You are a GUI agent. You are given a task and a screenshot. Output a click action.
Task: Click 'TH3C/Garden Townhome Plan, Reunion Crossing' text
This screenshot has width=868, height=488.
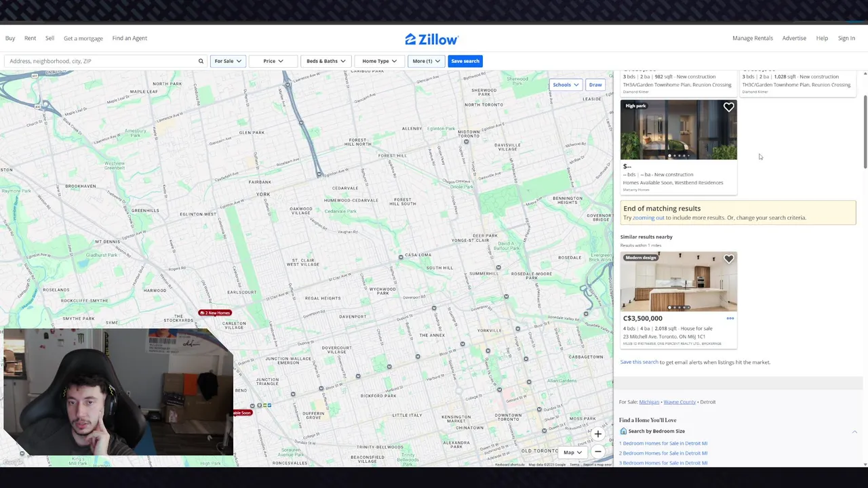click(x=796, y=85)
